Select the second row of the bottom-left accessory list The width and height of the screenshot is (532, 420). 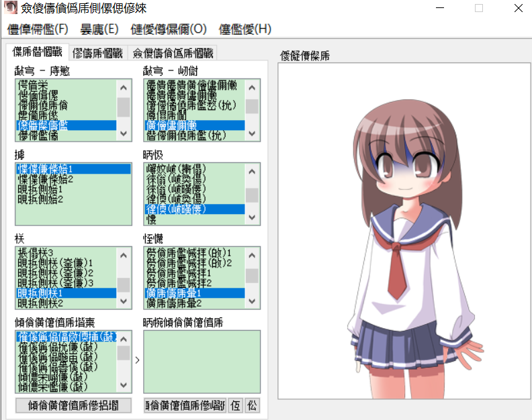[x=66, y=347]
